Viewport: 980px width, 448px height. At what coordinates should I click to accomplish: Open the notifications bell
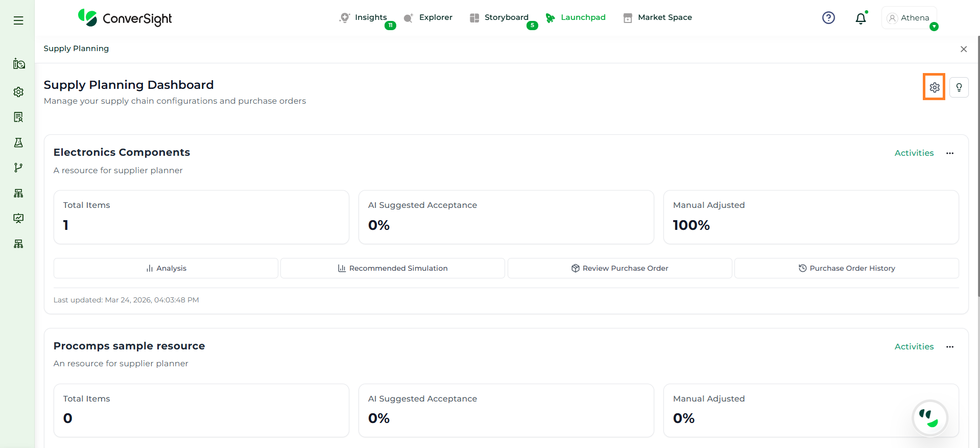861,18
